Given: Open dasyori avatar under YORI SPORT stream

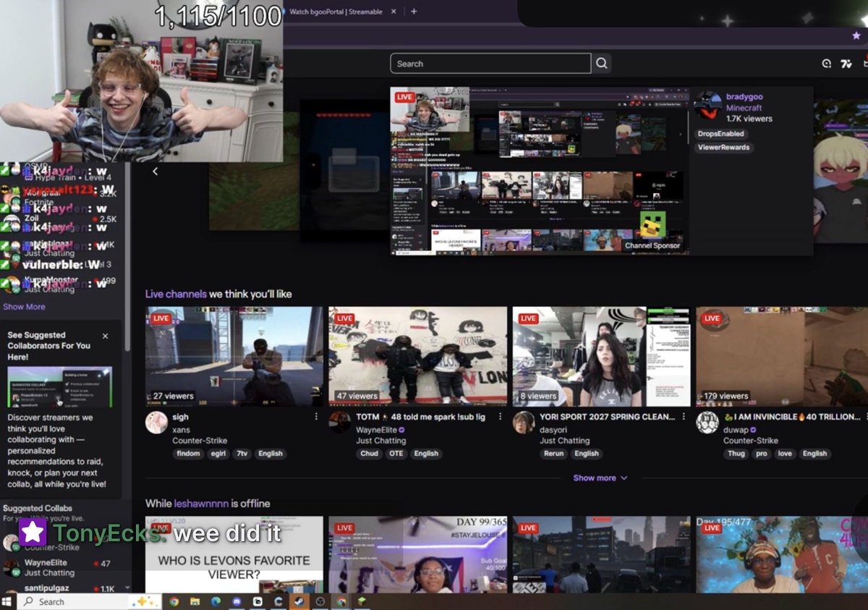Looking at the screenshot, I should tap(524, 423).
